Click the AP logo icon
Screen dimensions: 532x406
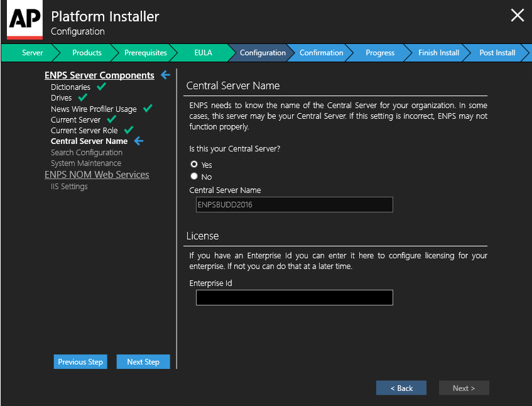(x=24, y=19)
